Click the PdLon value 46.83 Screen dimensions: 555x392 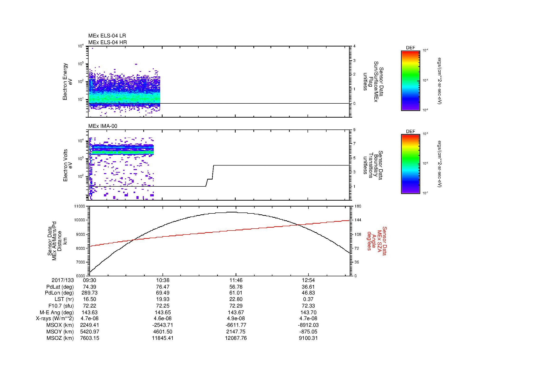tap(308, 293)
